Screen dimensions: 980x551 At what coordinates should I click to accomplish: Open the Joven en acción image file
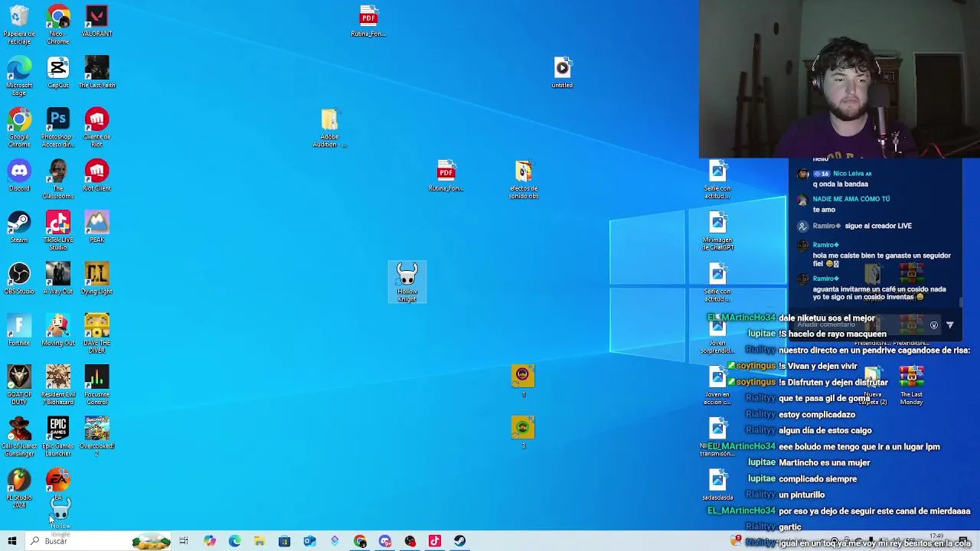pyautogui.click(x=717, y=385)
